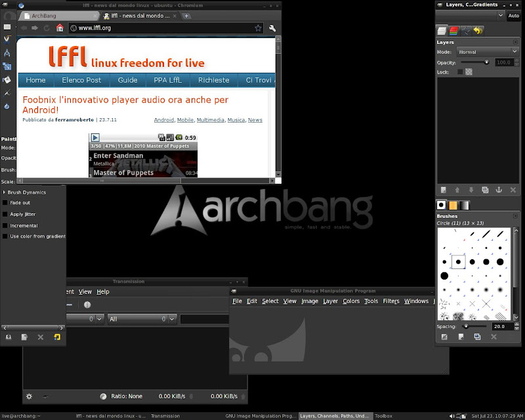The image size is (525, 420).
Task: Click the layer Opacity value stepper arrows
Action: point(516,62)
